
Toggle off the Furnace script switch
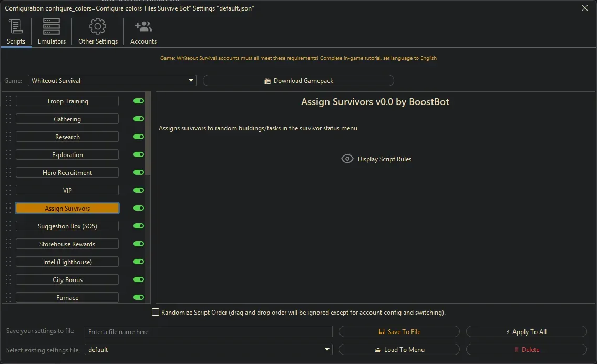[139, 297]
